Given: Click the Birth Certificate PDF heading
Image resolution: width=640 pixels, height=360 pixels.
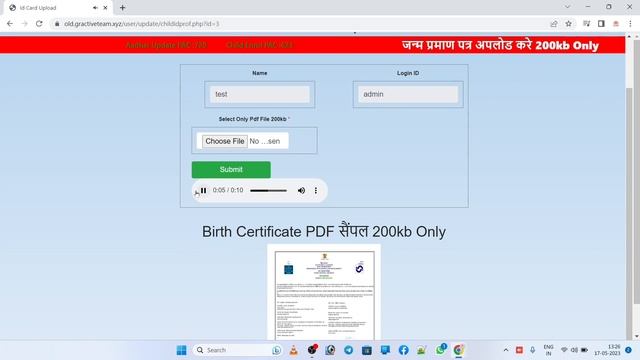Looking at the screenshot, I should (x=324, y=231).
